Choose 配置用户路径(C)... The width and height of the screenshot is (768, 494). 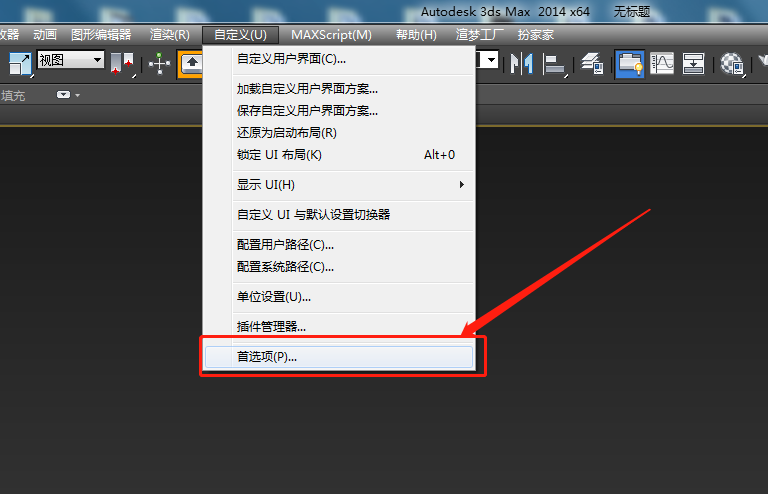click(x=339, y=245)
